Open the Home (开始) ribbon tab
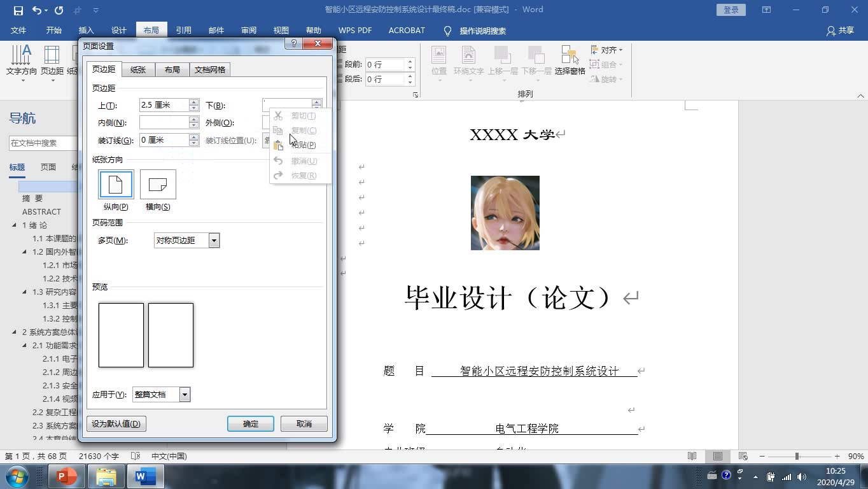This screenshot has width=868, height=489. click(x=54, y=31)
